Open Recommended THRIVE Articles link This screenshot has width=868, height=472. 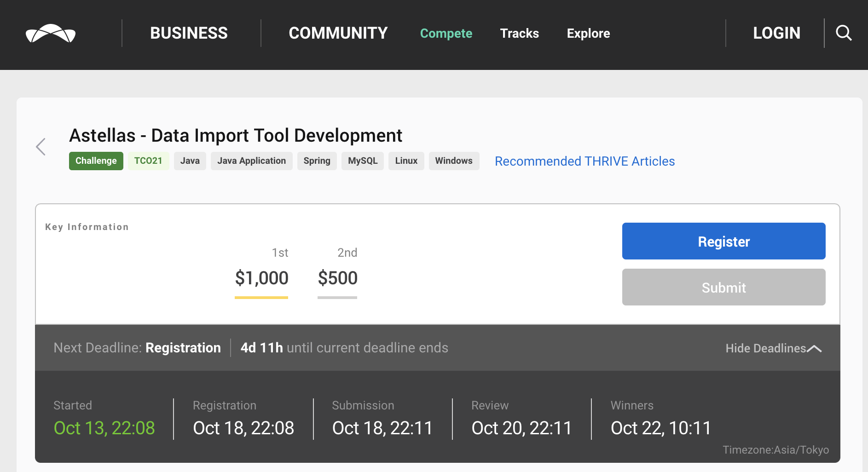click(x=584, y=161)
